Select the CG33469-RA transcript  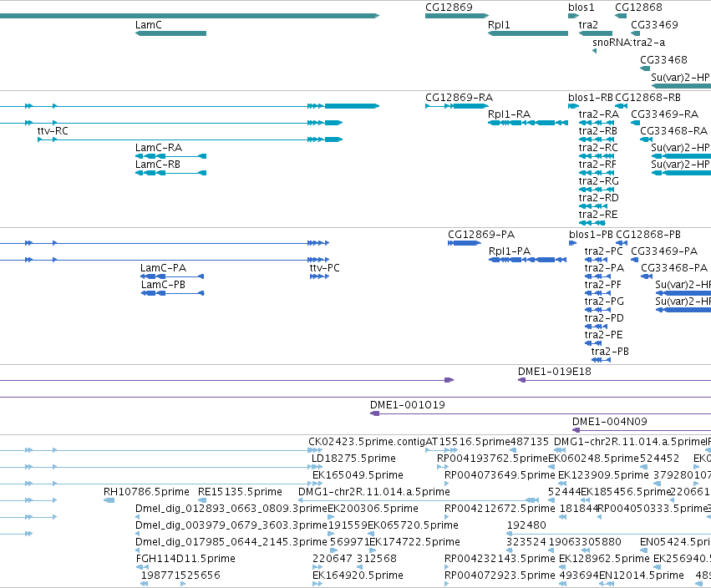(635, 123)
